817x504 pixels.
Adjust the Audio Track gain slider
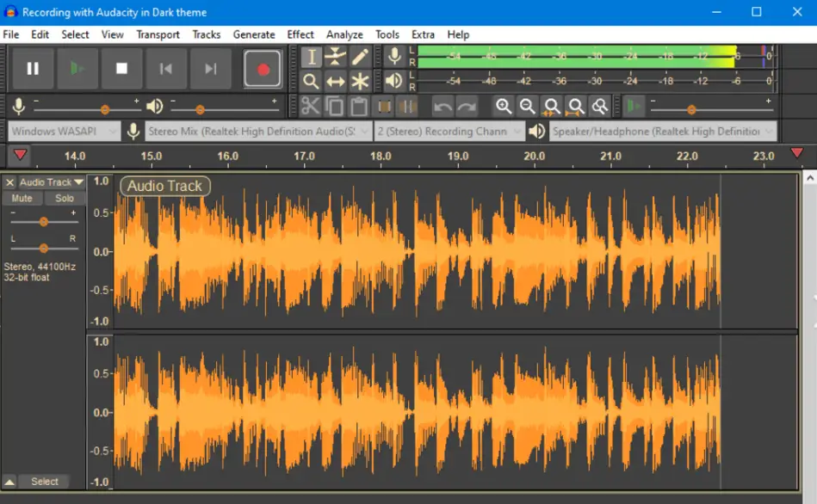pos(44,222)
